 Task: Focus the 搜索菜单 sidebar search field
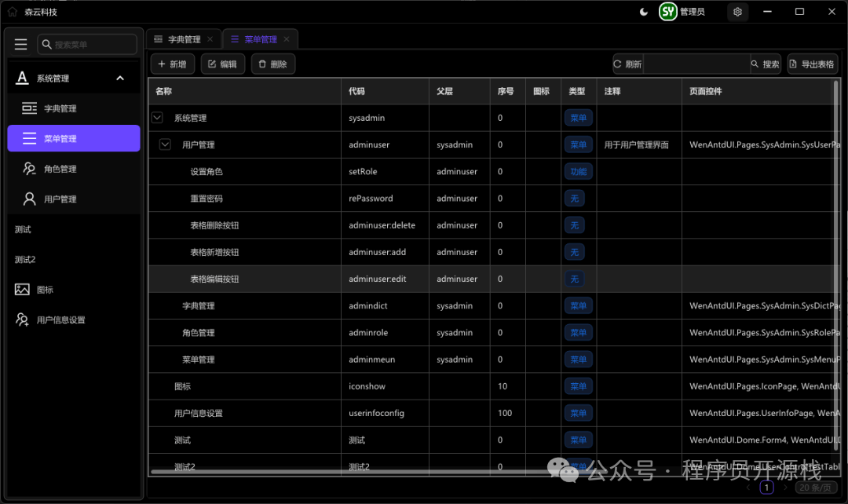pyautogui.click(x=87, y=44)
